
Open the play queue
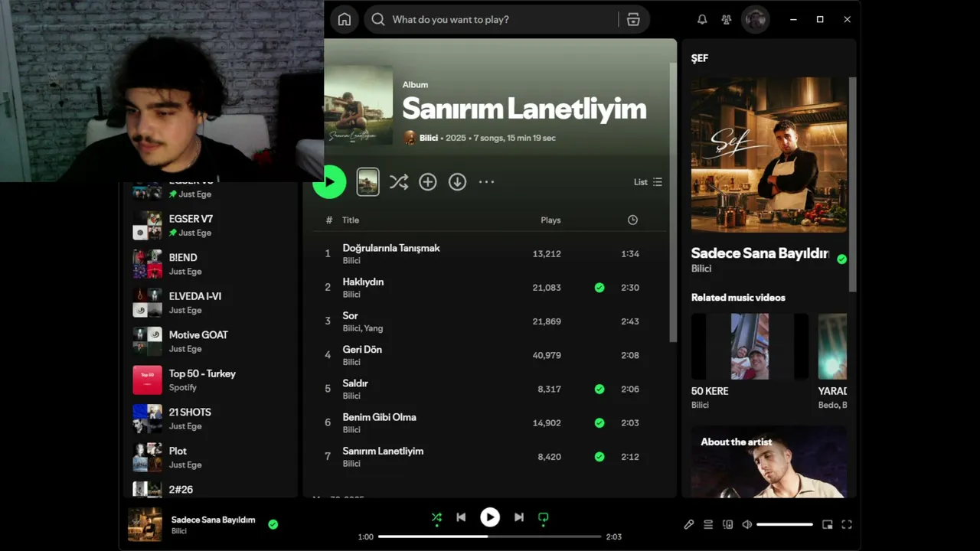click(x=708, y=524)
